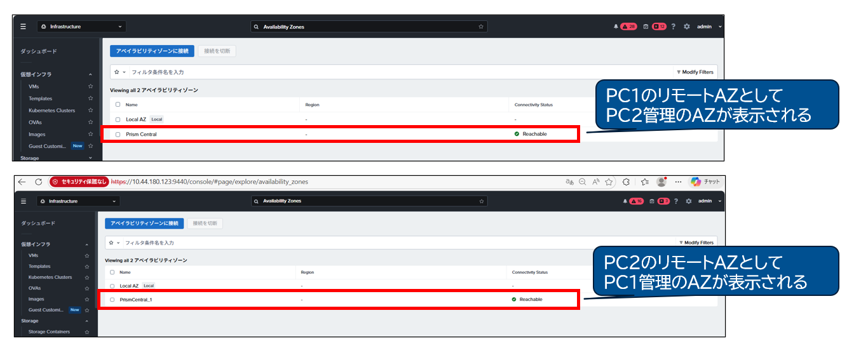
Task: Click 接続を切断 button in PC1 window
Action: (217, 51)
